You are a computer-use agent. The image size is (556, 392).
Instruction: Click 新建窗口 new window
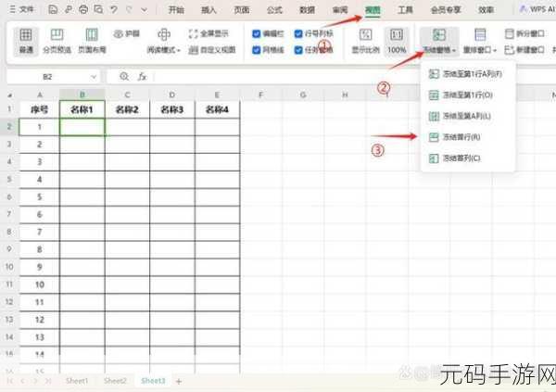pos(524,50)
